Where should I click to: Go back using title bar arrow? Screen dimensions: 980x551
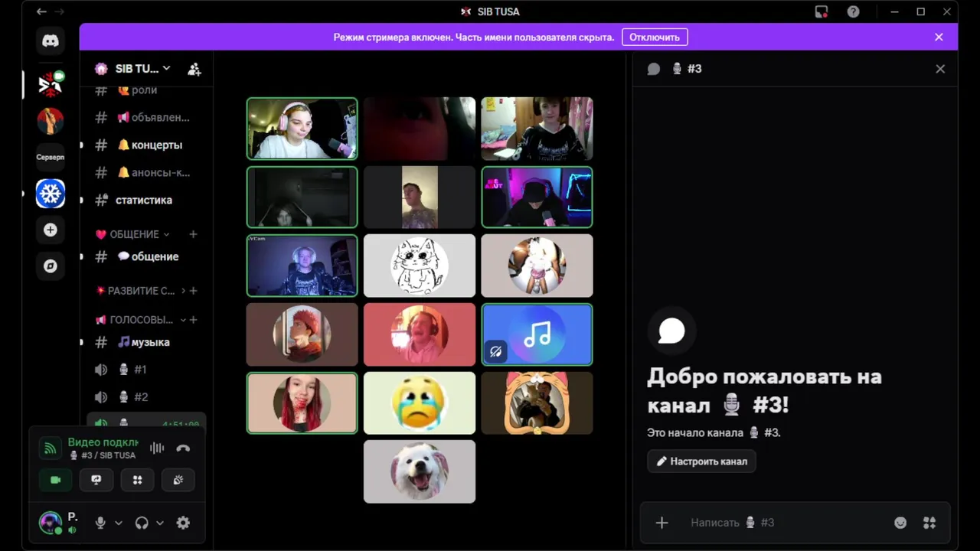41,11
